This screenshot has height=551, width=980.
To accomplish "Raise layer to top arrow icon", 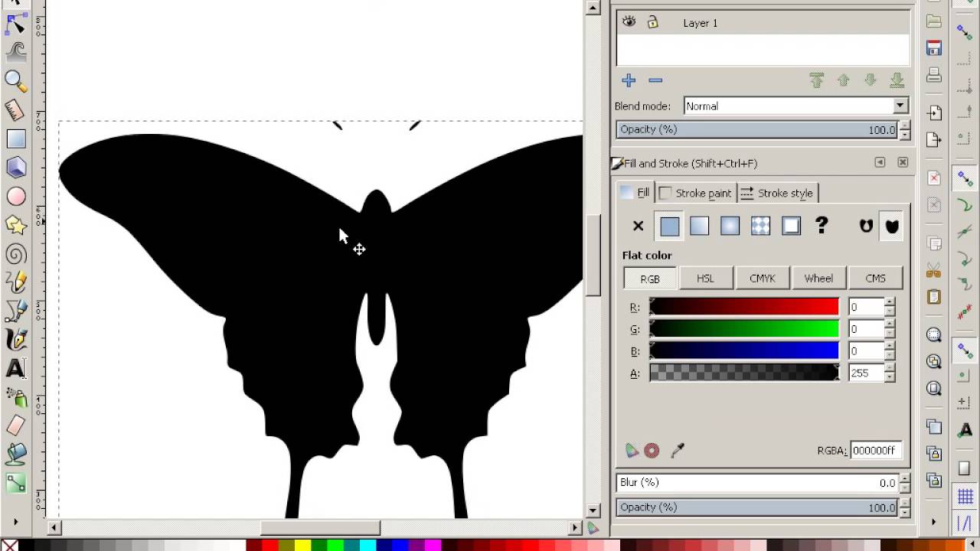I will point(817,80).
